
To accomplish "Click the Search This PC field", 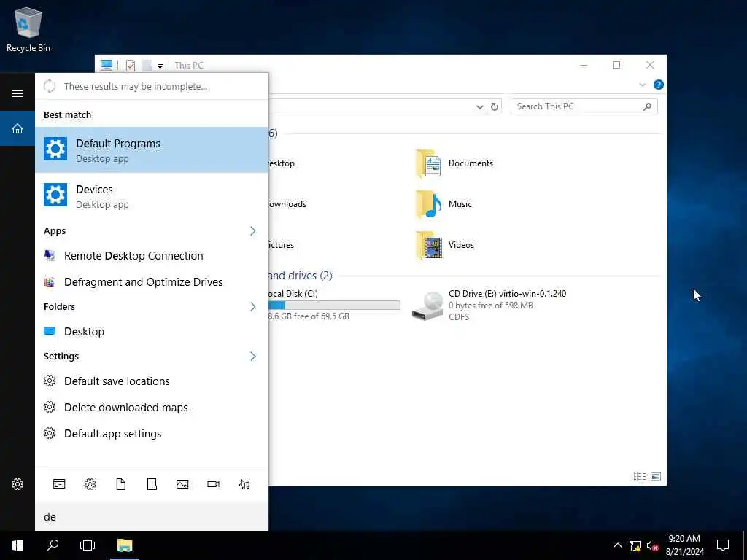I will click(x=584, y=106).
